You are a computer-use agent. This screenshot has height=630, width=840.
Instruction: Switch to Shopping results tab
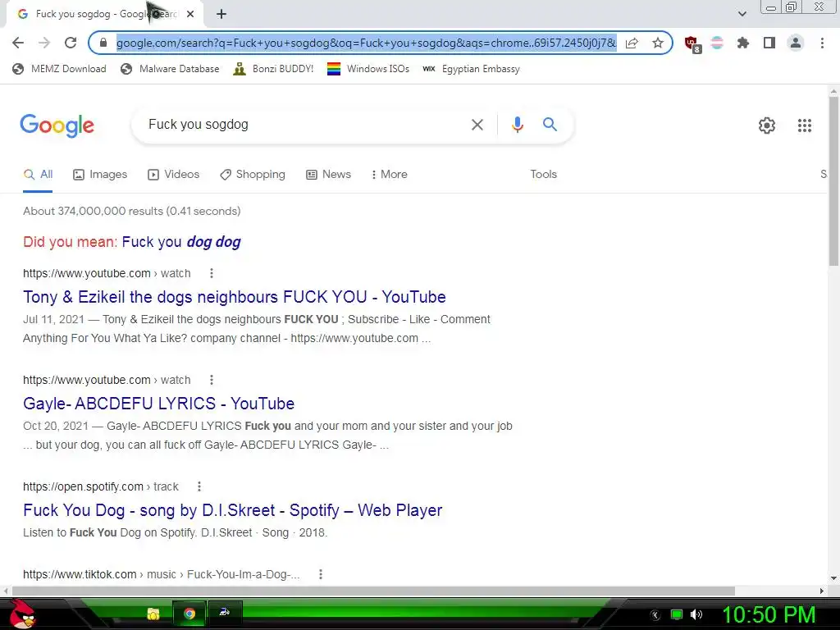pyautogui.click(x=253, y=175)
